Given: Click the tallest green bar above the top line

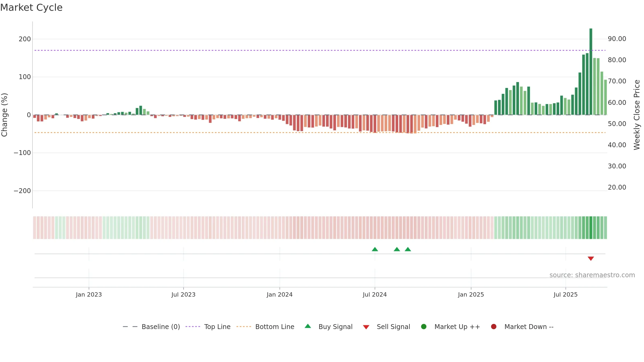Looking at the screenshot, I should (x=591, y=72).
